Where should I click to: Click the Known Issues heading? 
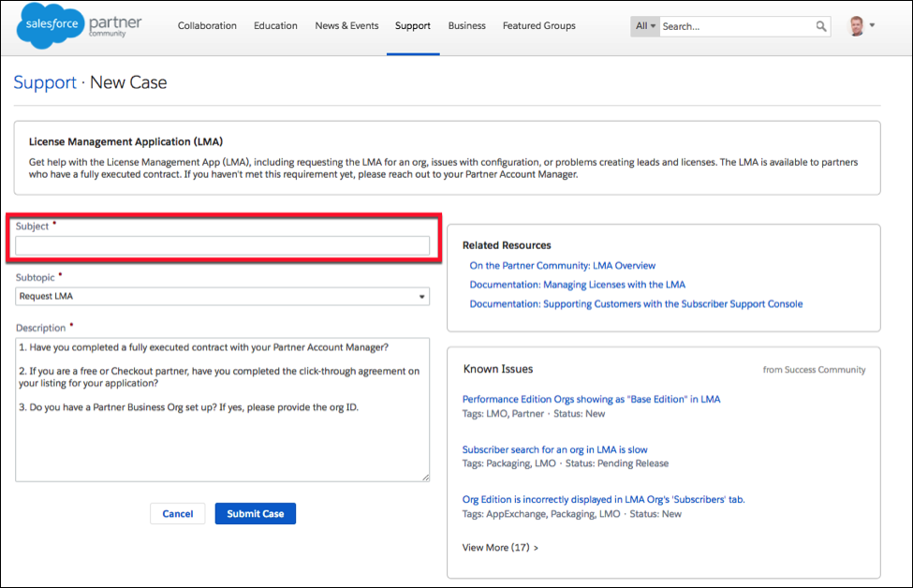[x=498, y=369]
